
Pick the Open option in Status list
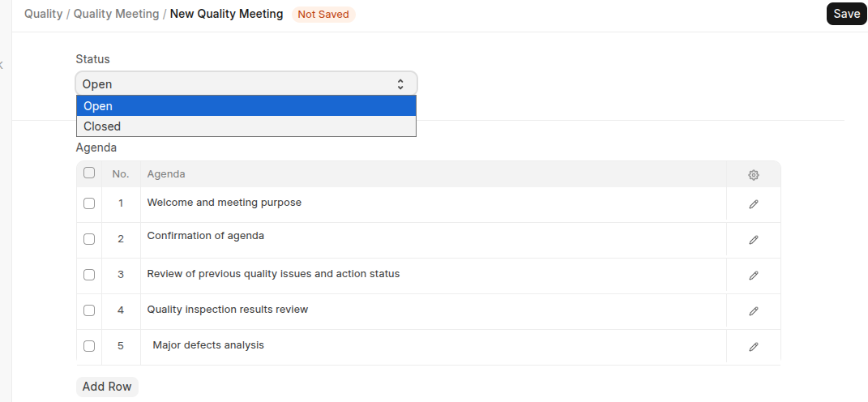(98, 106)
